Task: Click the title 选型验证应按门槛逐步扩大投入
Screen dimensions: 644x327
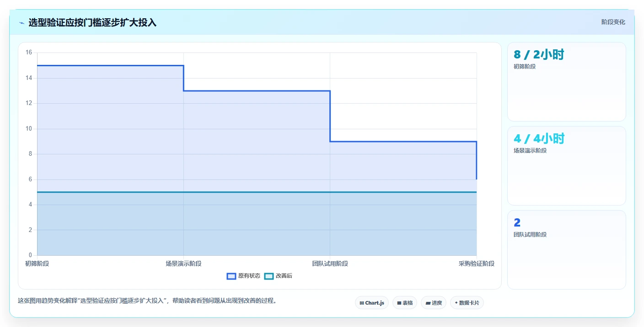Action: (x=92, y=22)
